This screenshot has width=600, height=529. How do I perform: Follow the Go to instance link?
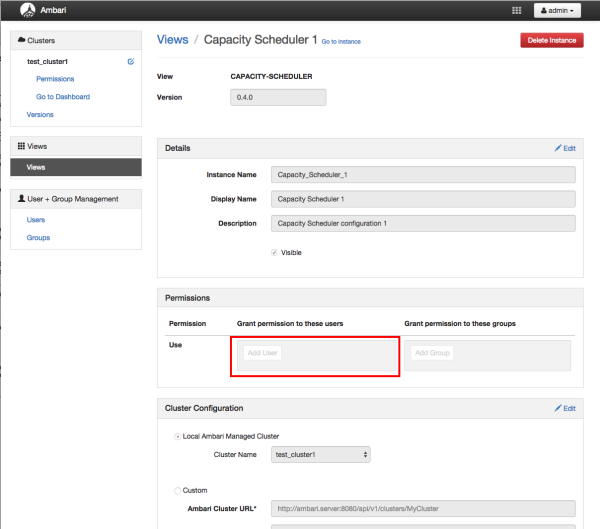point(341,41)
